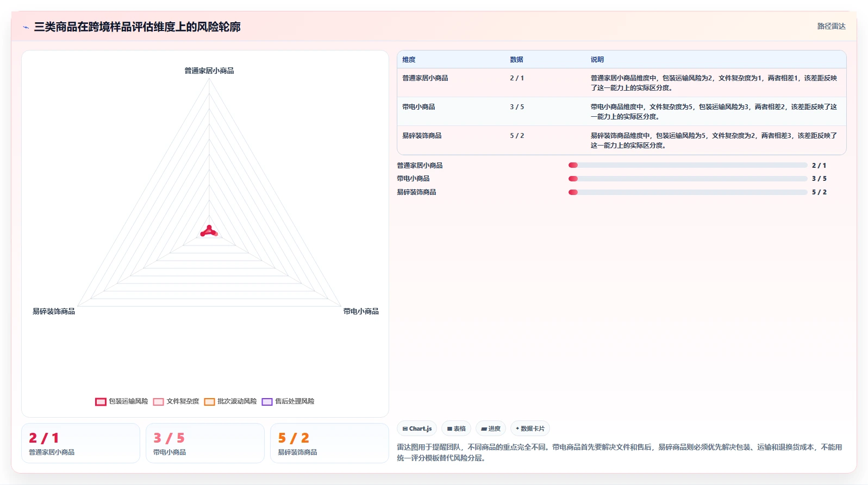Click the 2 / 1 普通家居小商品 data card

80,443
